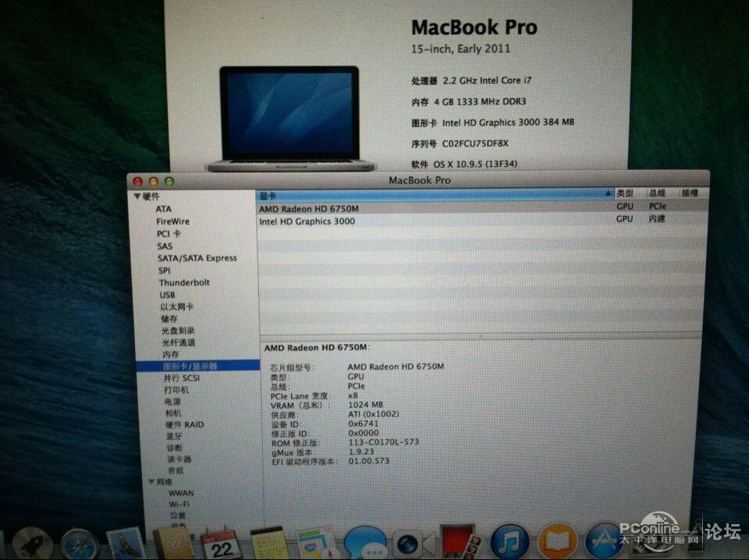Select 并行 SCSI in the sidebar

tap(182, 378)
